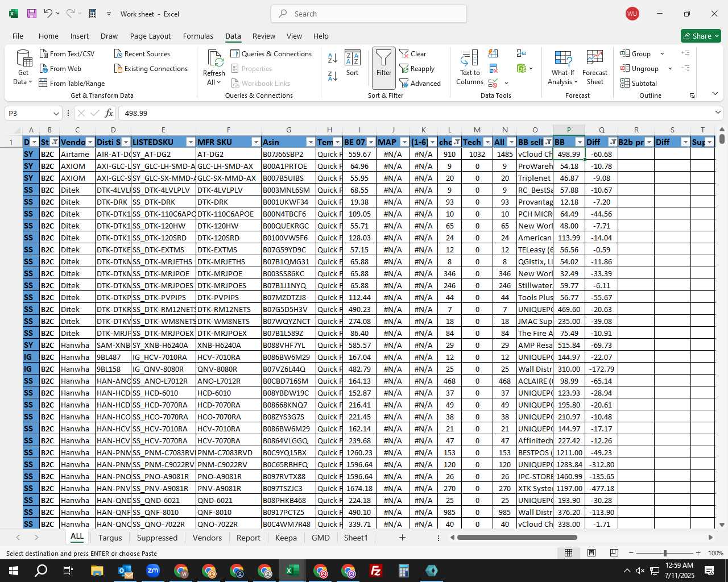
Task: Open Advanced filter options
Action: [x=420, y=83]
